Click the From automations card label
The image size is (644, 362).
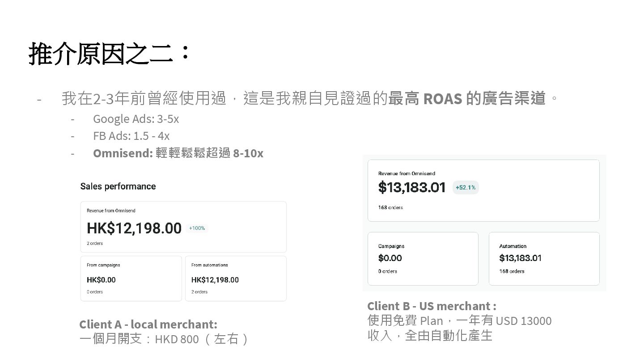[210, 265]
